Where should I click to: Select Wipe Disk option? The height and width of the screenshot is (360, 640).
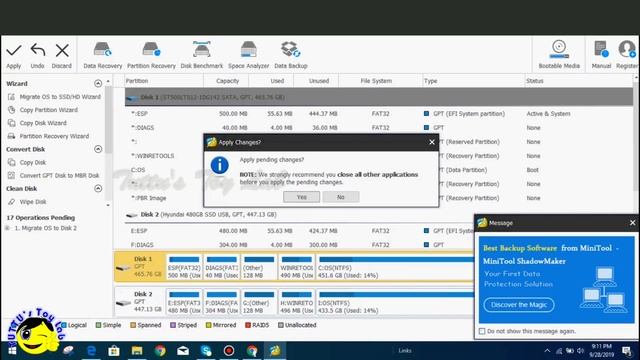[x=27, y=202]
